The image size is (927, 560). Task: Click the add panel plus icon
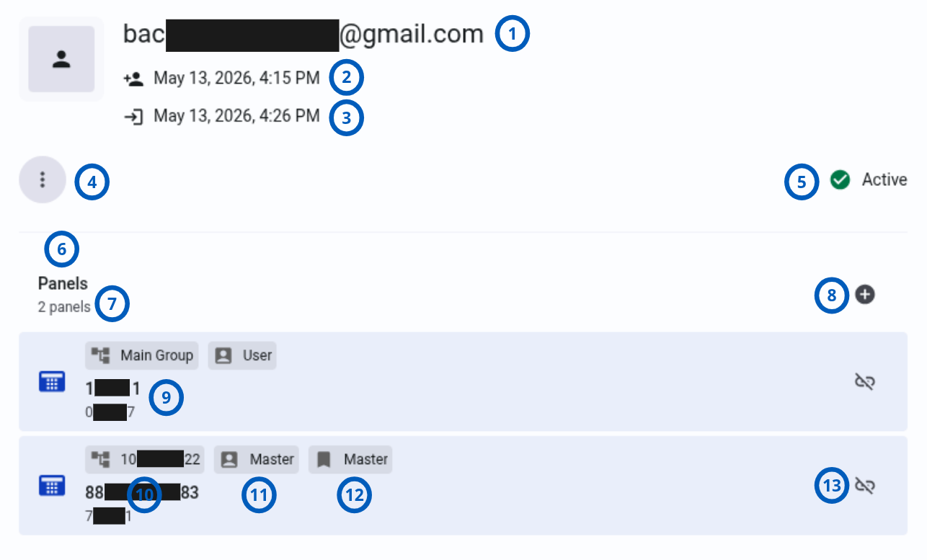click(x=865, y=294)
